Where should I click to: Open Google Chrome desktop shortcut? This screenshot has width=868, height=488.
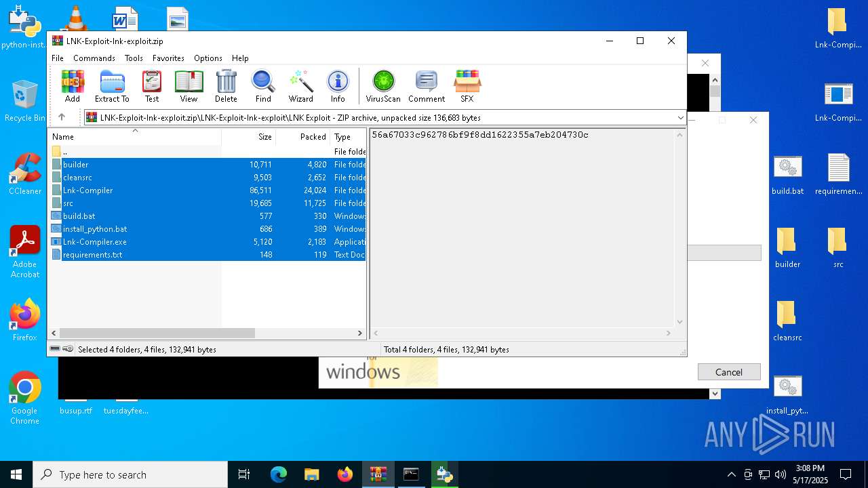25,398
